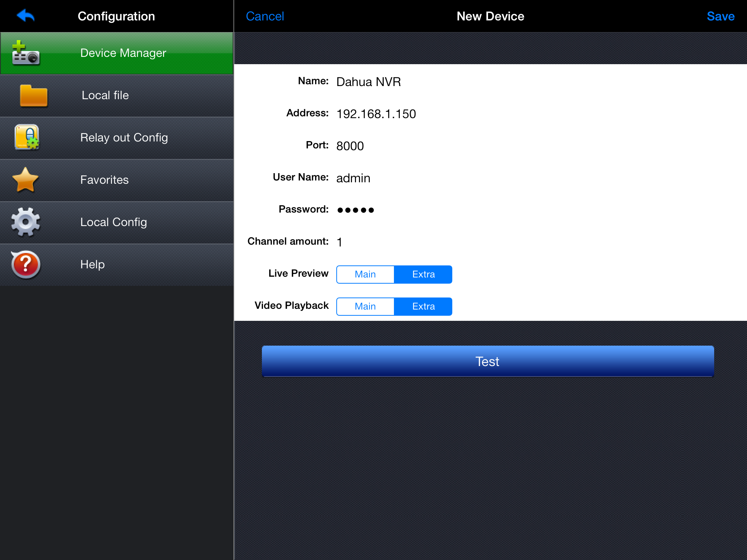The width and height of the screenshot is (747, 560).
Task: Click the Device Manager camera icon
Action: coord(25,53)
